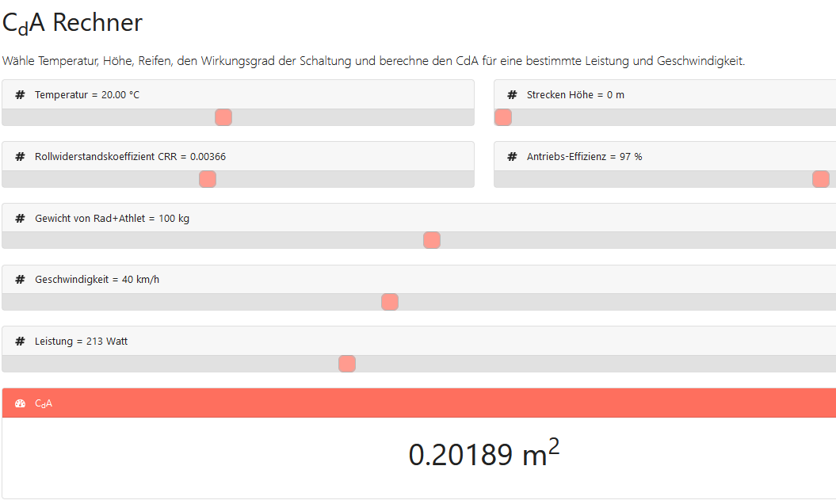Click the hash icon beside Rollwiderstandskoeffizient CRR
836x504 pixels.
click(20, 157)
